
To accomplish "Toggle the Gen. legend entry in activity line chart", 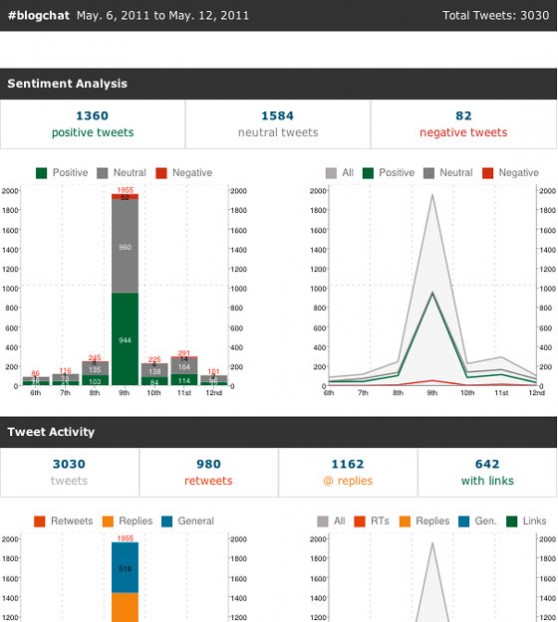I will click(x=477, y=521).
